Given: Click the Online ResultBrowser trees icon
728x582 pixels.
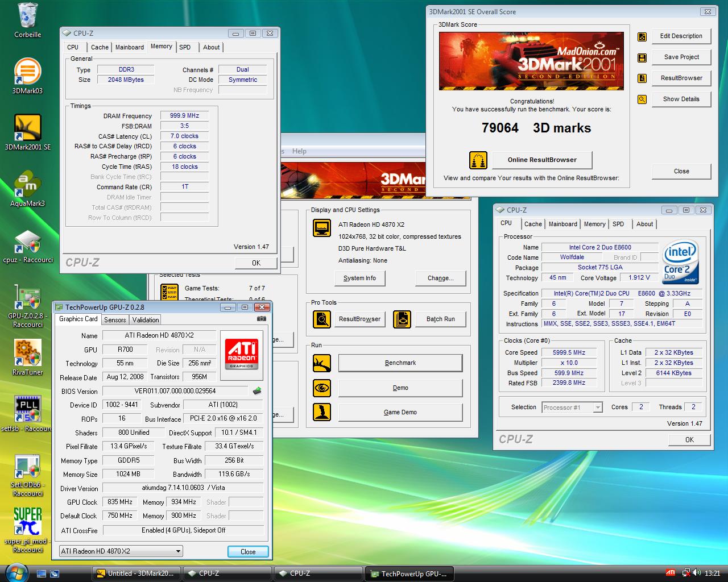Looking at the screenshot, I should 478,160.
